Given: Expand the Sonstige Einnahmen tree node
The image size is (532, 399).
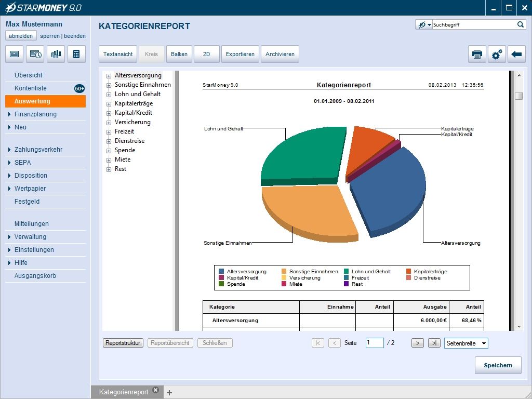Looking at the screenshot, I should 109,85.
